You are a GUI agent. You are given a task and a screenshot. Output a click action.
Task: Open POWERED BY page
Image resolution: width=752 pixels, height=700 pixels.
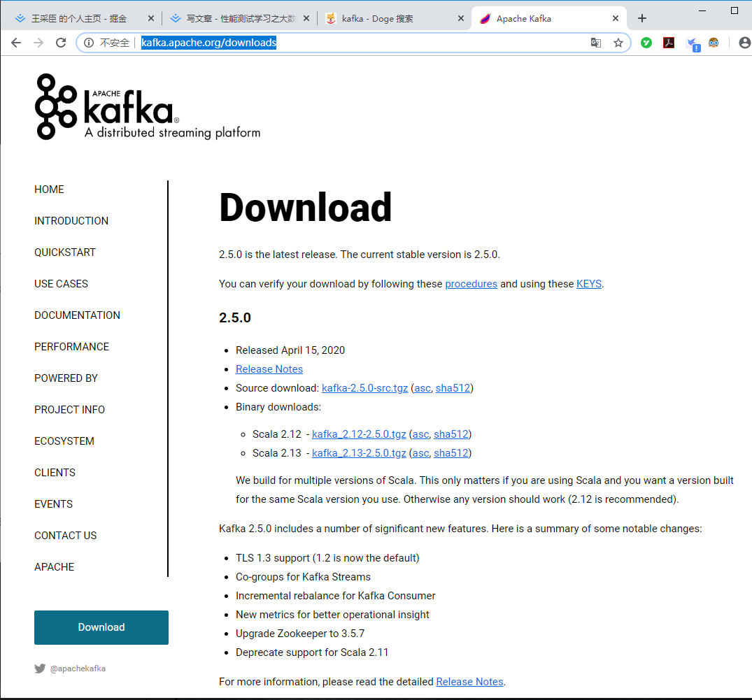pos(66,378)
